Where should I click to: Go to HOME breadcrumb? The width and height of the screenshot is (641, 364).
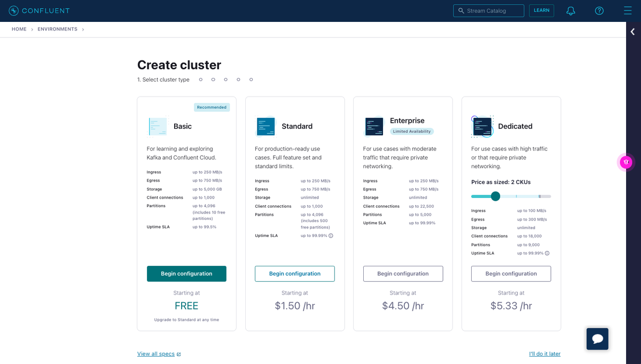(x=19, y=29)
